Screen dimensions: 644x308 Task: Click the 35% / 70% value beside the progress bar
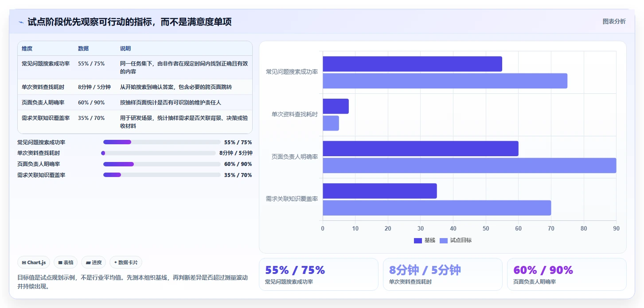tap(238, 175)
